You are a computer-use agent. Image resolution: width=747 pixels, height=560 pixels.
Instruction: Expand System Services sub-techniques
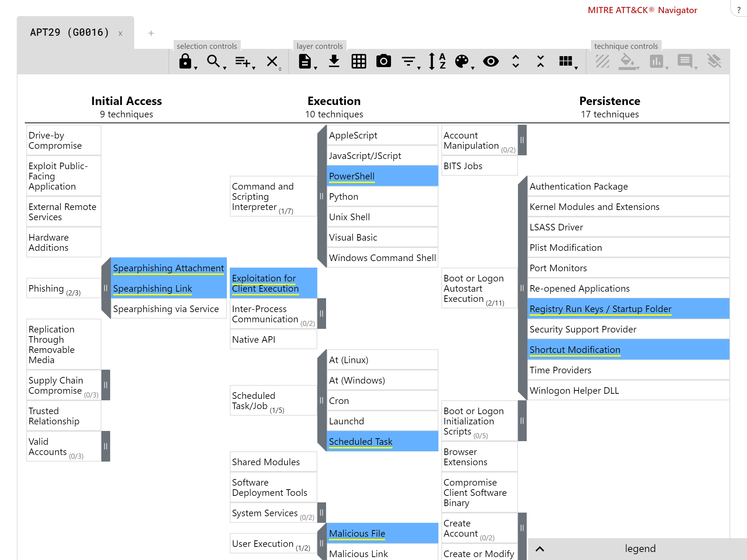(322, 513)
